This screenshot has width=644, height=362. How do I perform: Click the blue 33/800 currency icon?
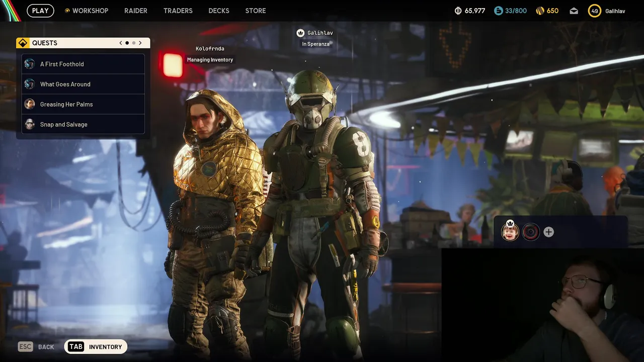pyautogui.click(x=499, y=11)
